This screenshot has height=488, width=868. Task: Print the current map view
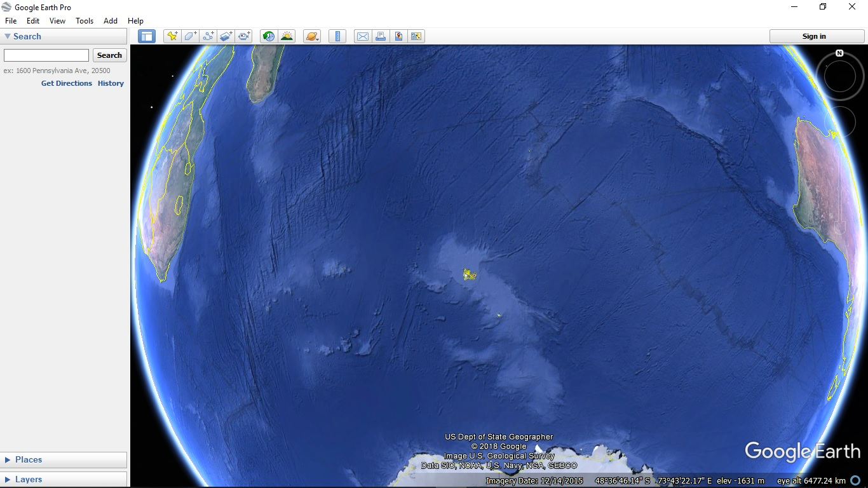[380, 36]
